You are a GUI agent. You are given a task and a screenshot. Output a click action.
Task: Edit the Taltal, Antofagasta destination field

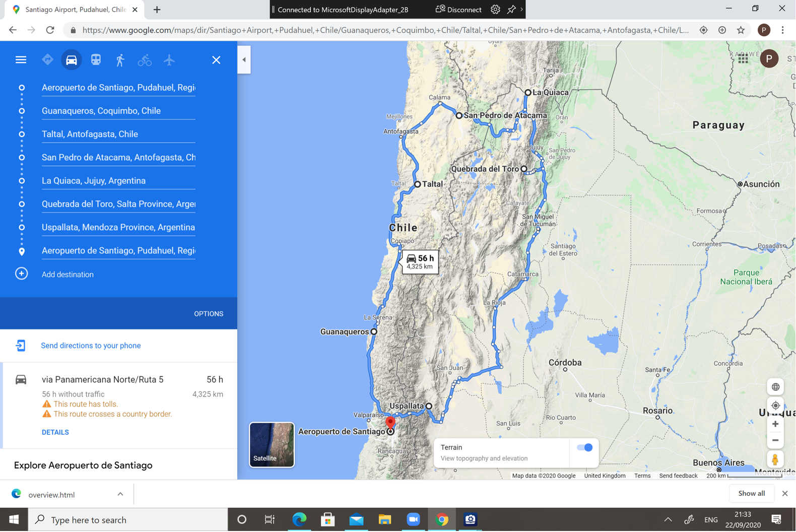[118, 134]
